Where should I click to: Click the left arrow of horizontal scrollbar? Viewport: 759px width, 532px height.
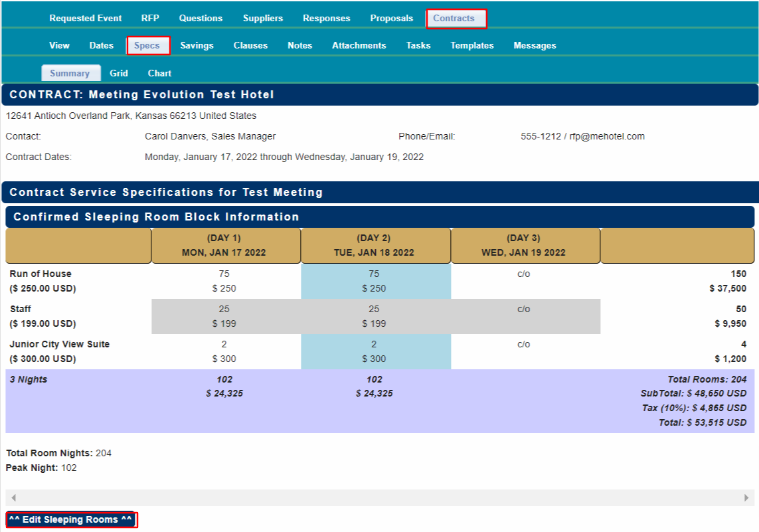(13, 497)
